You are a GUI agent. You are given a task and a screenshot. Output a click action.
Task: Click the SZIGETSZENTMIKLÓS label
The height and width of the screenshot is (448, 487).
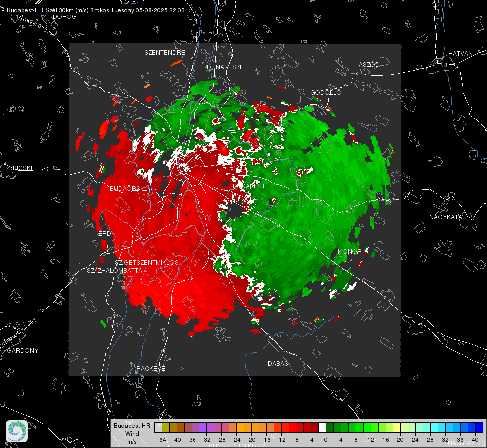tap(147, 262)
